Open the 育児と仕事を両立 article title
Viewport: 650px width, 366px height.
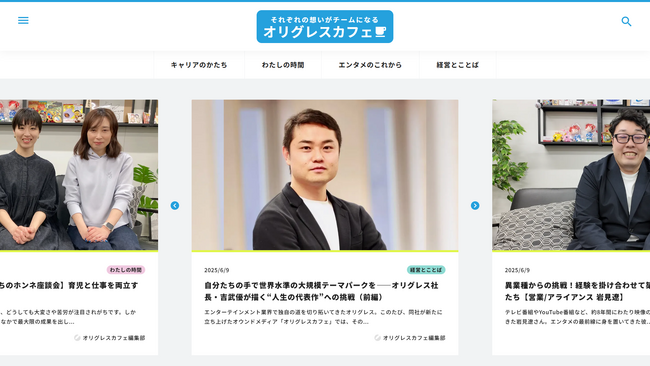pos(69,285)
